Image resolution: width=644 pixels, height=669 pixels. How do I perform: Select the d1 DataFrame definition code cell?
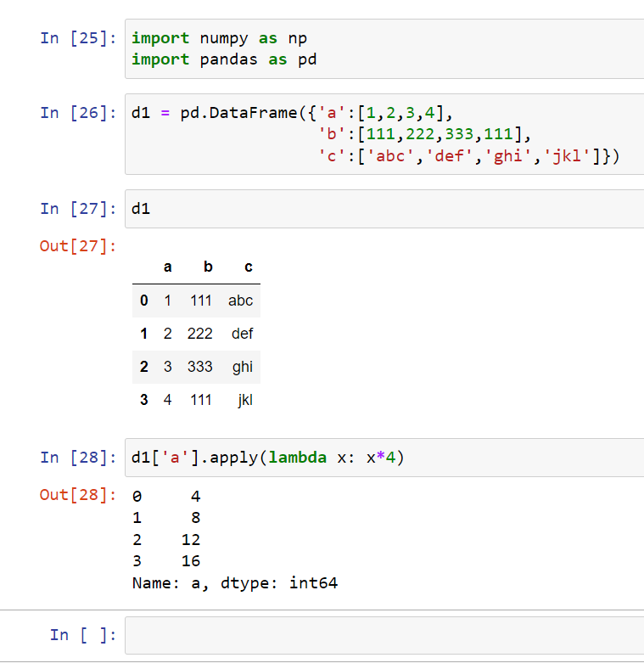pos(384,134)
